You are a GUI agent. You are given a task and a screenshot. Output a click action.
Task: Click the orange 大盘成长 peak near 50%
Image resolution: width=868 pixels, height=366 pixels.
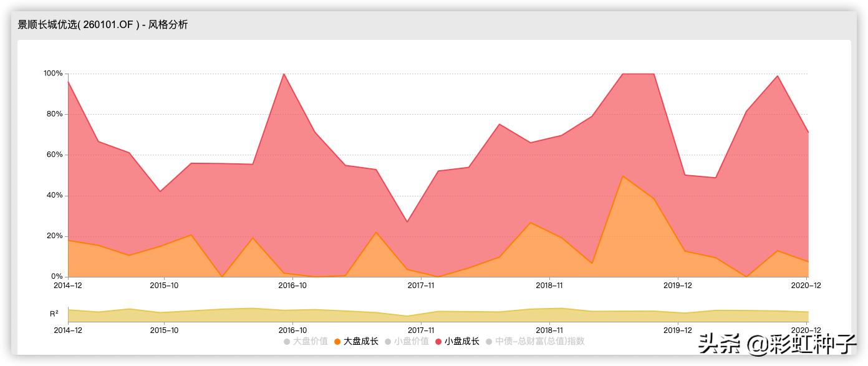click(623, 176)
